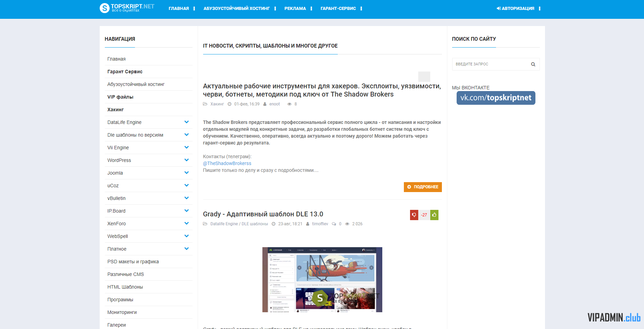Expand the WordPress chevron
This screenshot has height=329, width=644.
(187, 160)
